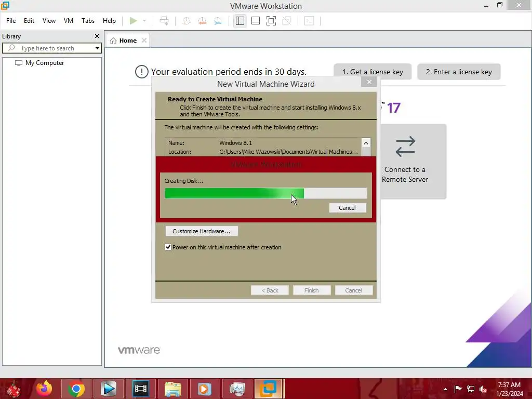This screenshot has height=399, width=532.
Task: Click Send Ctrl+Alt+Del toolbar icon
Action: (x=164, y=21)
